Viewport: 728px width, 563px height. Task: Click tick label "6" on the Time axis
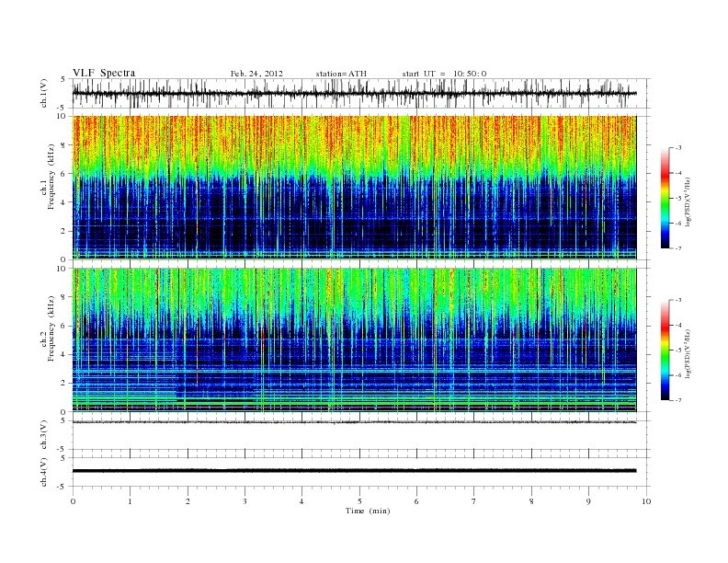click(x=416, y=501)
